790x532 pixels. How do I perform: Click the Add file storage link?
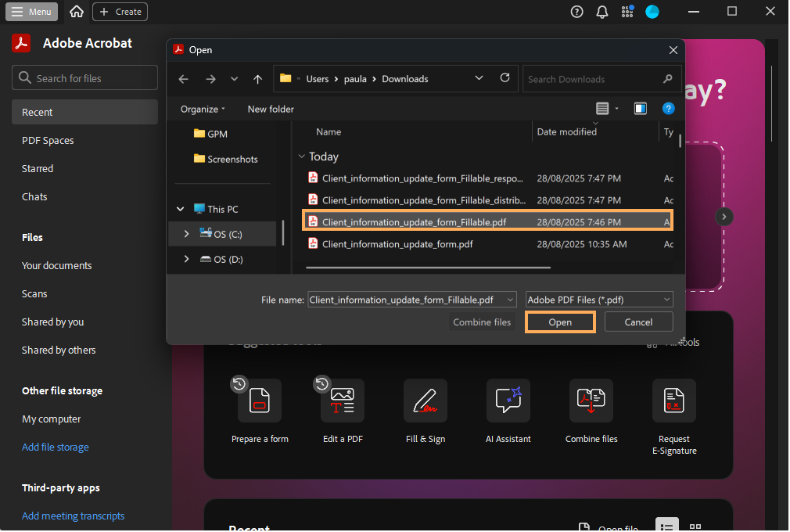56,448
